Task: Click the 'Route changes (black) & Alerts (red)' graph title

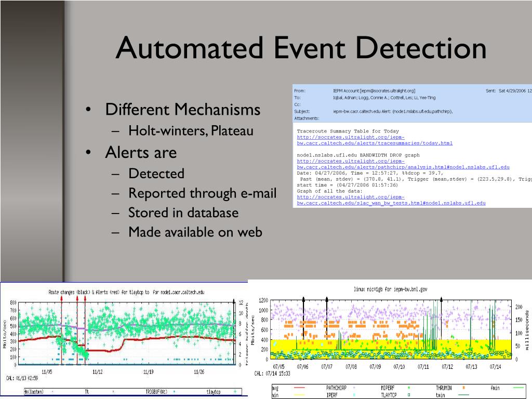Action: coord(126,292)
